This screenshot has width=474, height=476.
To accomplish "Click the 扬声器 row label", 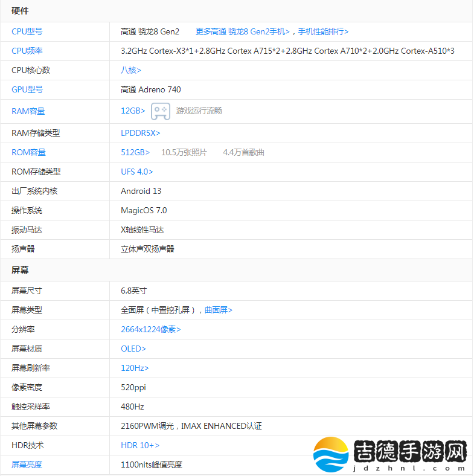I will [23, 249].
